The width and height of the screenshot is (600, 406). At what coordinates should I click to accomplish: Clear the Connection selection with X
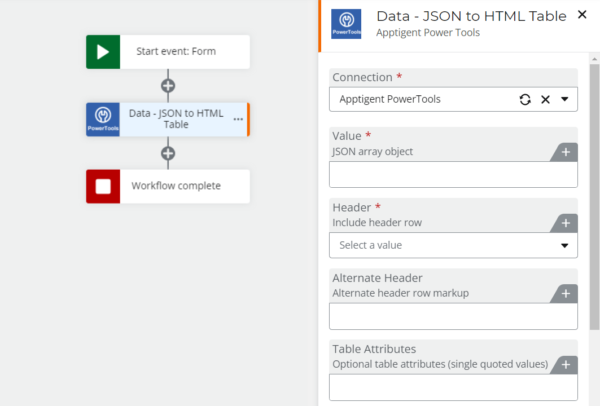pyautogui.click(x=545, y=99)
